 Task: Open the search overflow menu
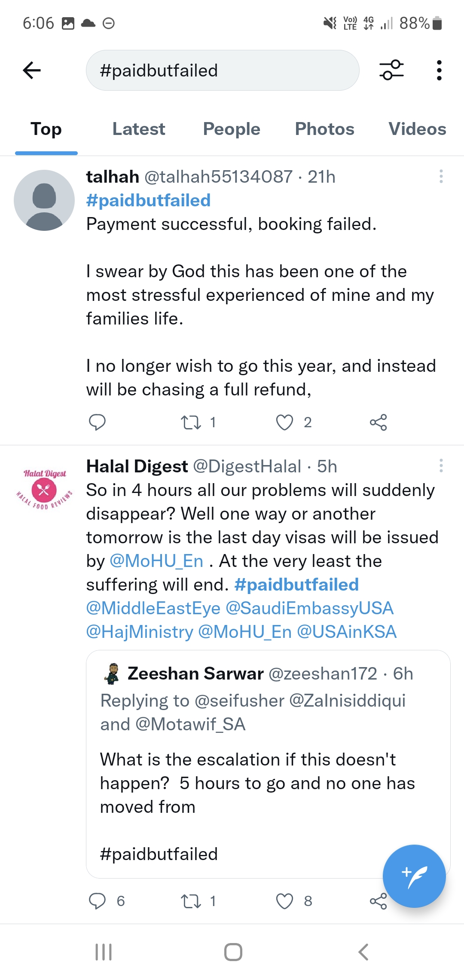pos(439,70)
